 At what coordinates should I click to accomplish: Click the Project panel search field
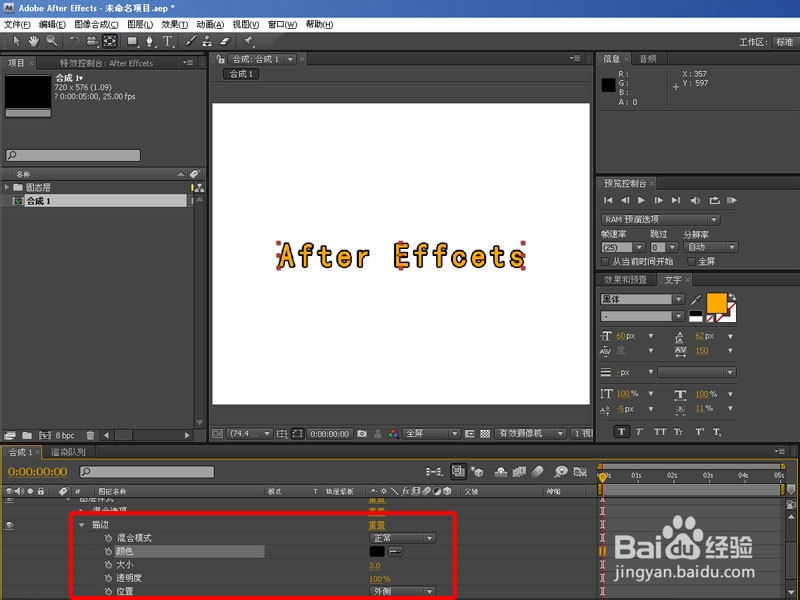[73, 155]
